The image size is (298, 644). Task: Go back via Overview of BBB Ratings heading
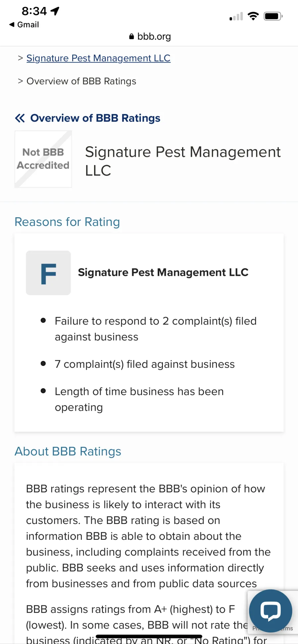(x=95, y=118)
